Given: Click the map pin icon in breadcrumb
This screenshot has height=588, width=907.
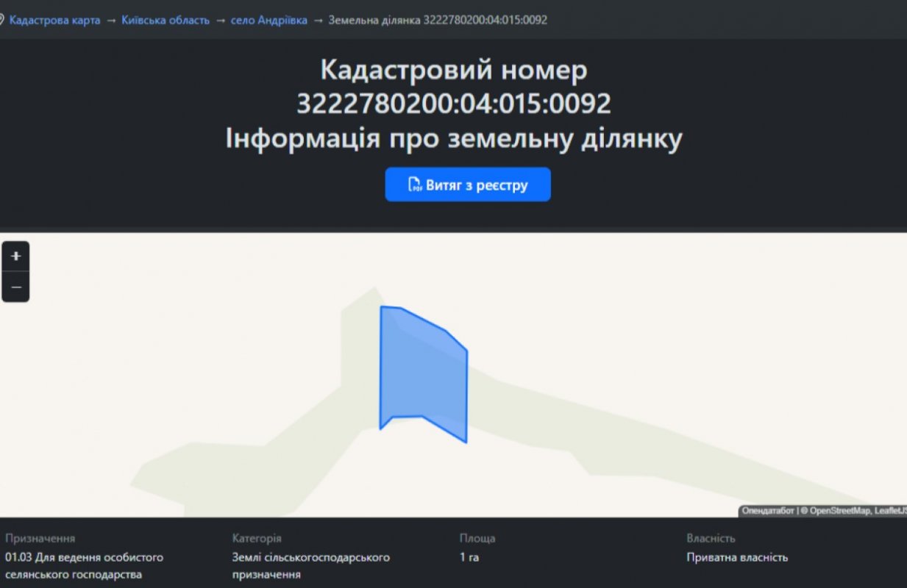Looking at the screenshot, I should tap(1, 20).
